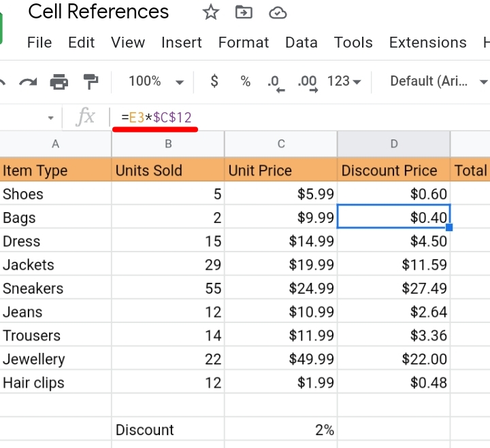Select column D header

click(x=394, y=144)
